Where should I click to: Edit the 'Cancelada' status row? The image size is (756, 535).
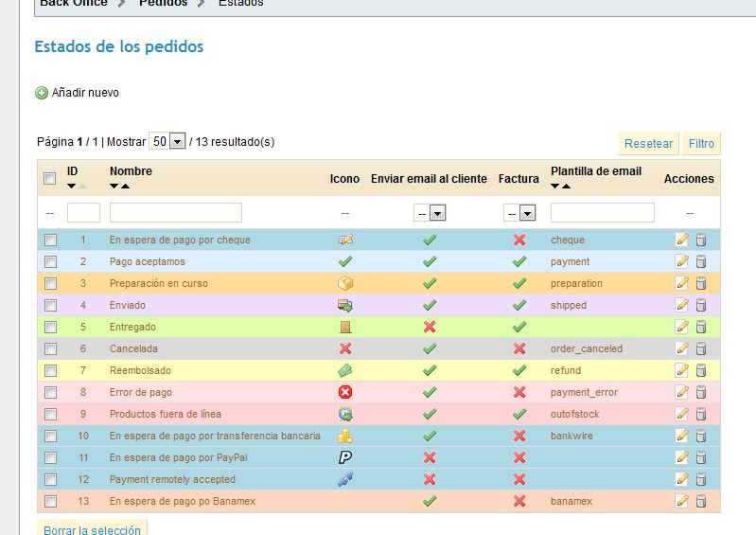pyautogui.click(x=682, y=348)
